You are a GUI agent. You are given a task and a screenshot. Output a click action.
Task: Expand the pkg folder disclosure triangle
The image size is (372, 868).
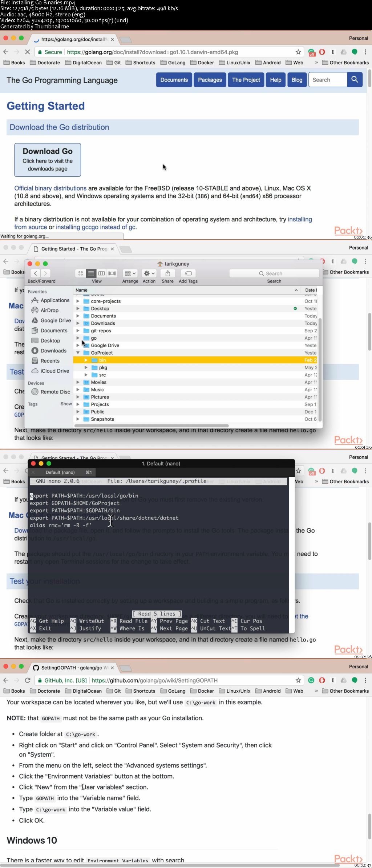pos(86,368)
